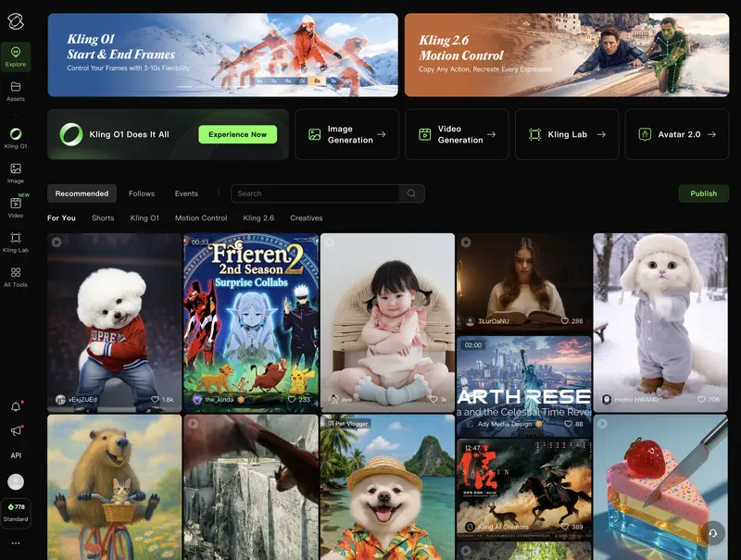
Task: Click the Experience Now button
Action: tap(237, 134)
